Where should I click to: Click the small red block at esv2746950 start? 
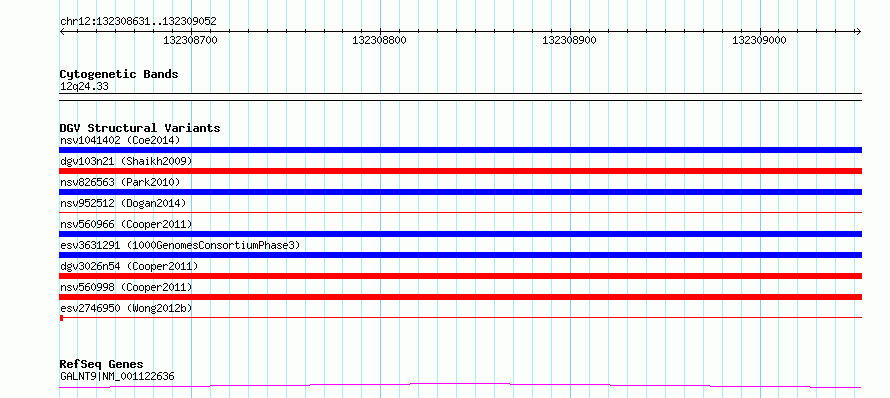[61, 318]
